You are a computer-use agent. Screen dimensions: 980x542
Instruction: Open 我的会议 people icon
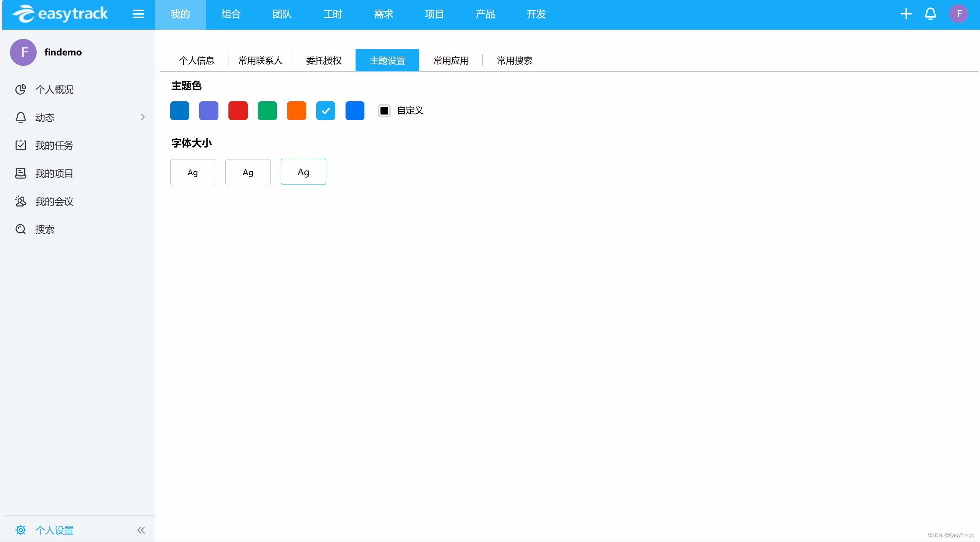click(21, 201)
